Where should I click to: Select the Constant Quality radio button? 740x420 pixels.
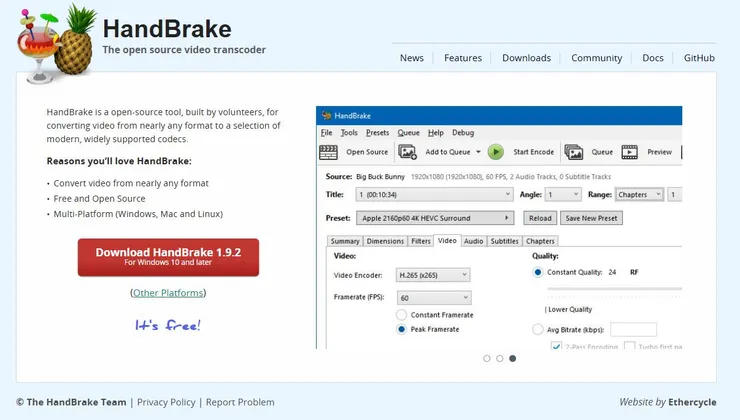coord(538,272)
